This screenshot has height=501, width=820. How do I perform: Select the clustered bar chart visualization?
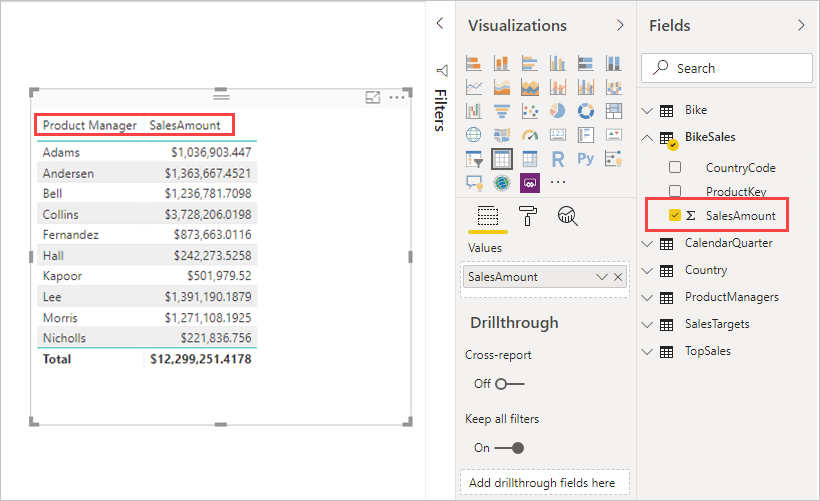pos(530,63)
